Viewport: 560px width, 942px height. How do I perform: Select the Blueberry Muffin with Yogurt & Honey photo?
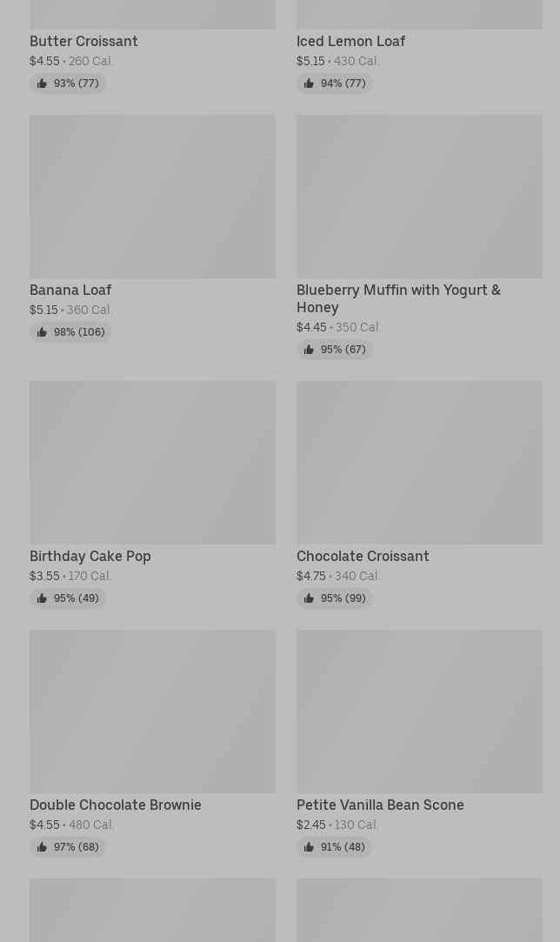coord(419,197)
